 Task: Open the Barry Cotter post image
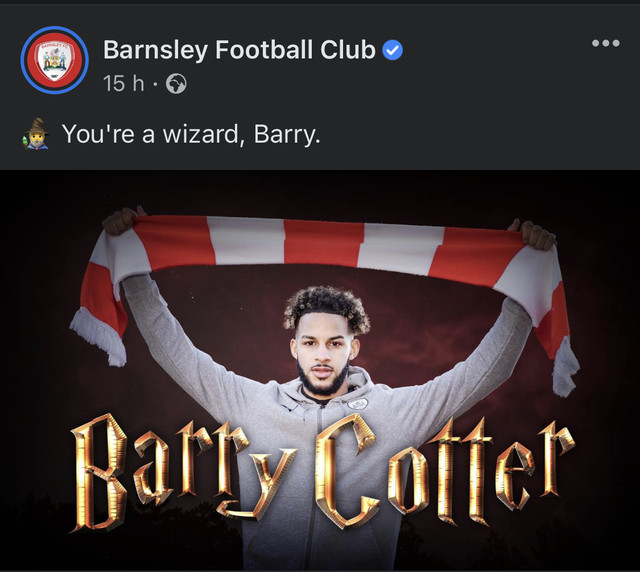(320, 370)
